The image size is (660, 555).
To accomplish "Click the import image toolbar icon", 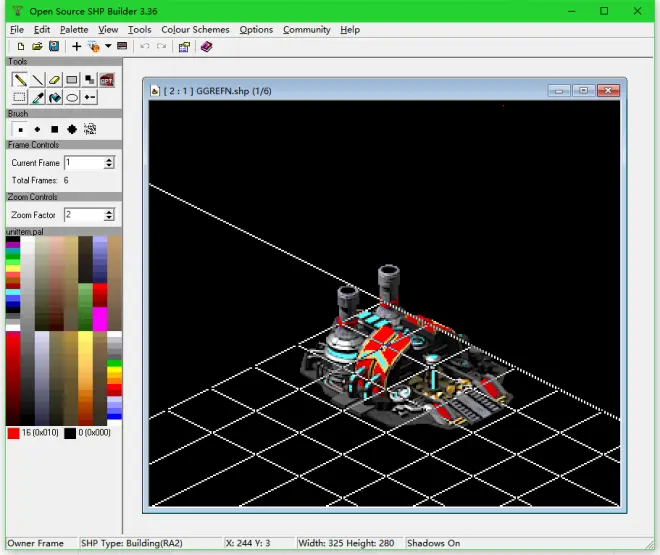I will pos(93,46).
